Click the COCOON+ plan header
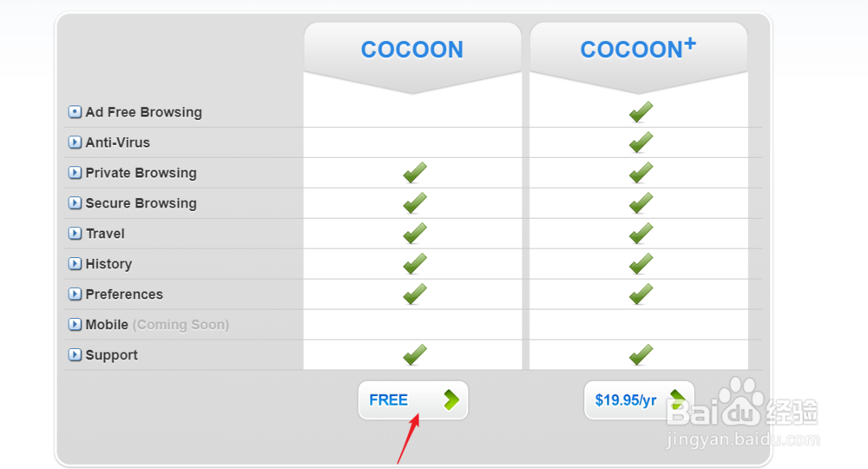868x469 pixels. point(638,50)
